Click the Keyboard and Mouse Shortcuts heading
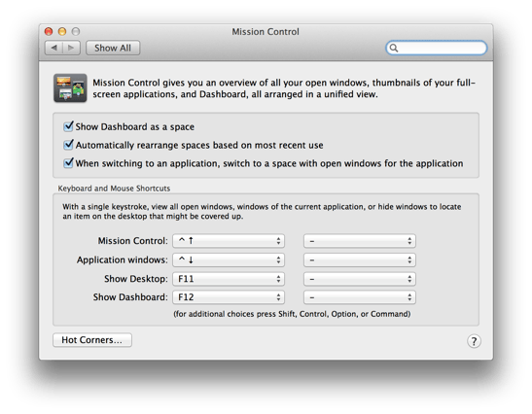Screen dimensions: 532x414 tap(114, 189)
